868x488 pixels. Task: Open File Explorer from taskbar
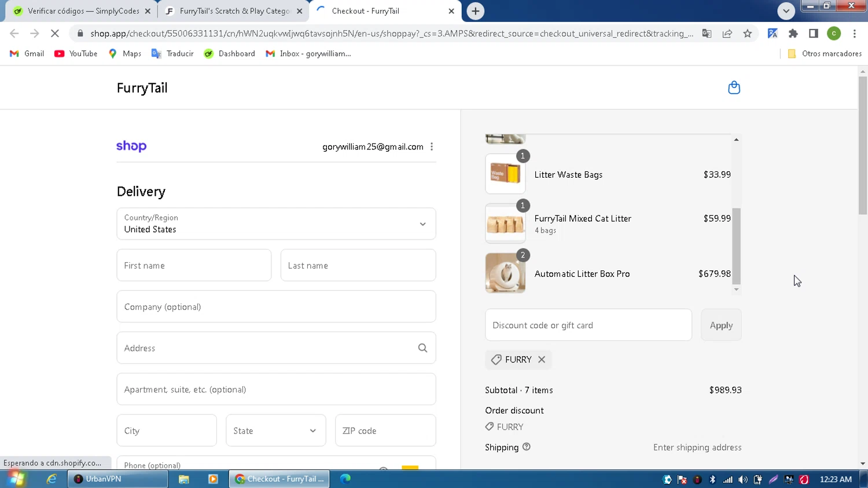pyautogui.click(x=183, y=479)
